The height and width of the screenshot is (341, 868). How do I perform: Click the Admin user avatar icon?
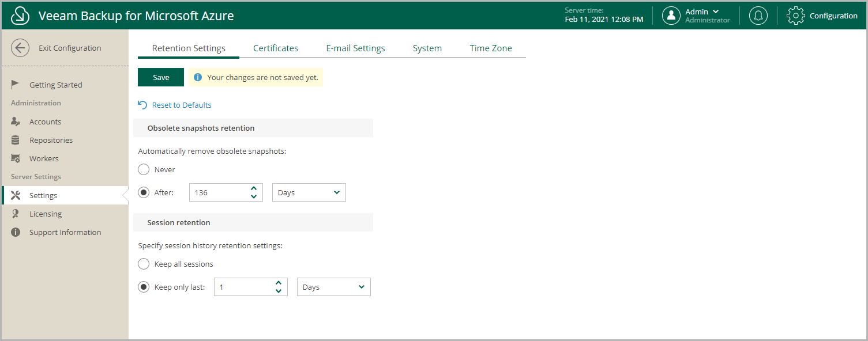pos(671,16)
